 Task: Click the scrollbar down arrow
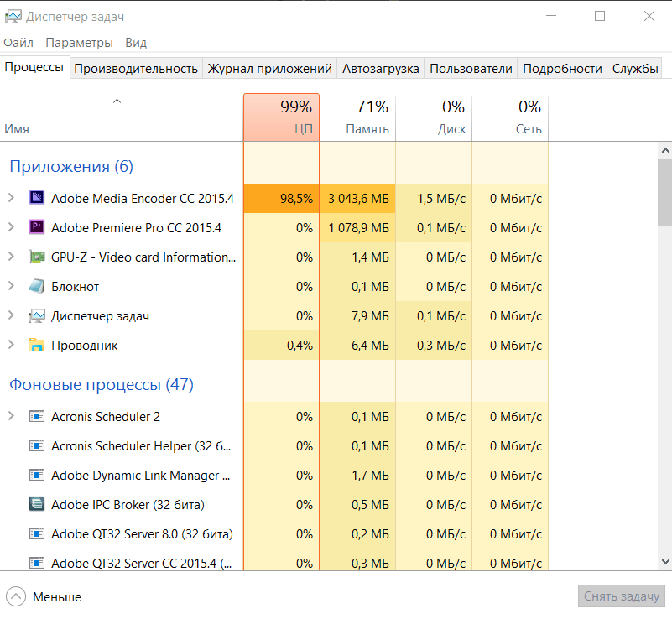coord(665,562)
